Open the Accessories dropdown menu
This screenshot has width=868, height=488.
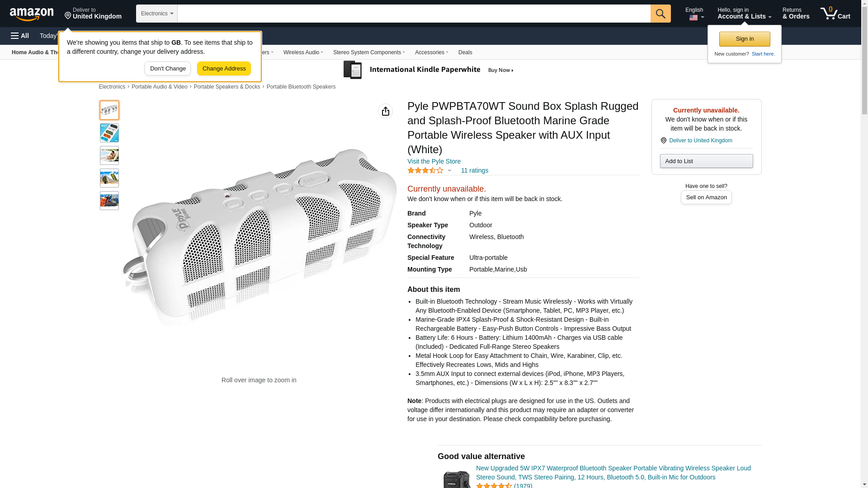pyautogui.click(x=431, y=52)
